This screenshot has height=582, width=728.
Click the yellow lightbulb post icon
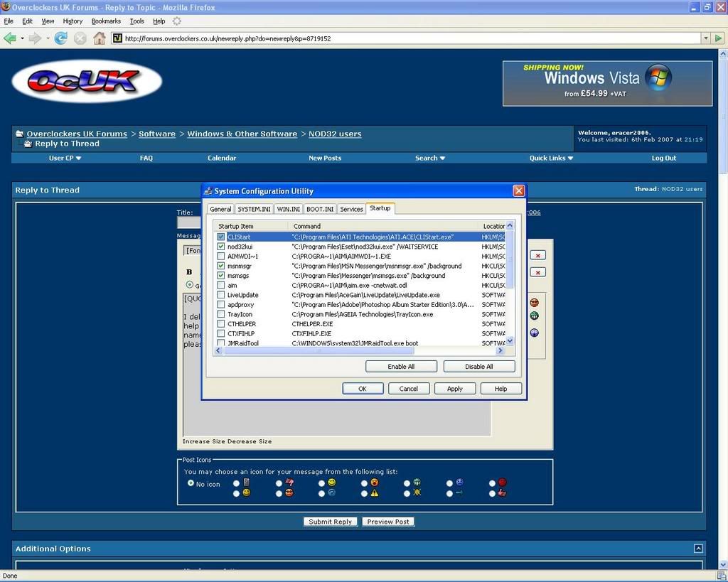[x=417, y=493]
